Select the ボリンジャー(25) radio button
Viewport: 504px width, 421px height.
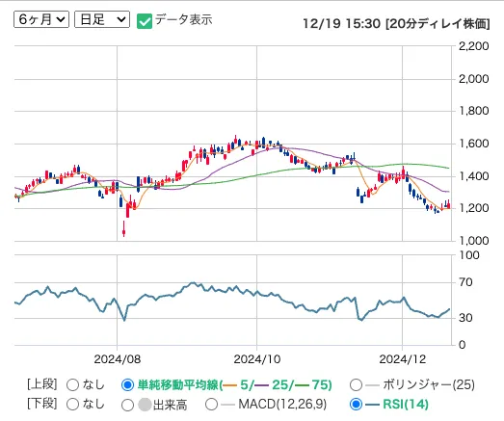click(356, 384)
